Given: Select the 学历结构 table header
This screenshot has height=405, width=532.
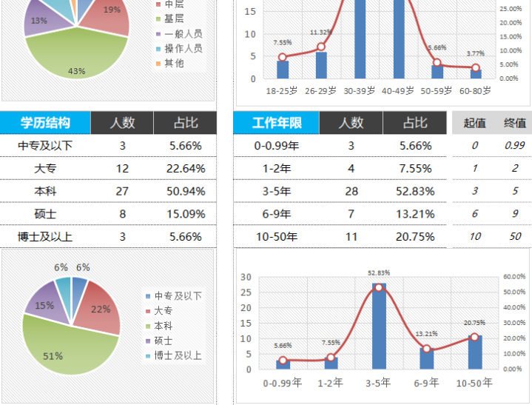Looking at the screenshot, I should [x=45, y=123].
